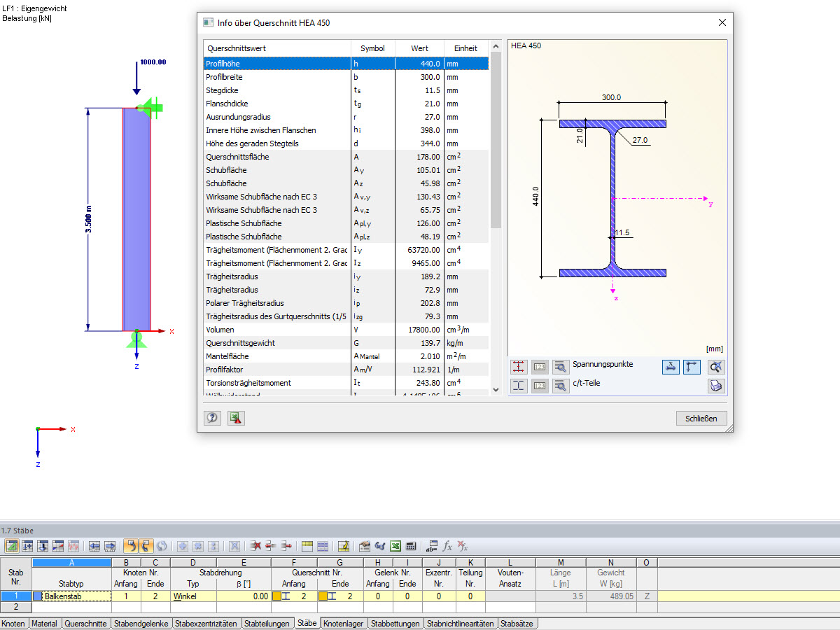Click Schließen to close the dialog
Viewport: 840px width, 630px height.
click(701, 419)
